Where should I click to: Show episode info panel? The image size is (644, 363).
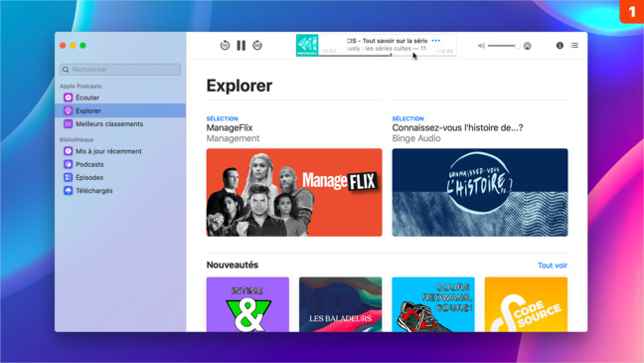pyautogui.click(x=560, y=45)
